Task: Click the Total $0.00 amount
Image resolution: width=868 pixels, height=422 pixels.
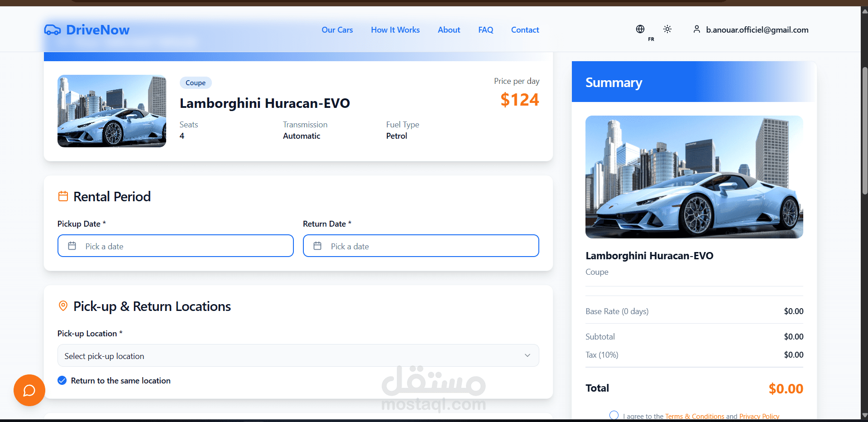Action: click(786, 388)
